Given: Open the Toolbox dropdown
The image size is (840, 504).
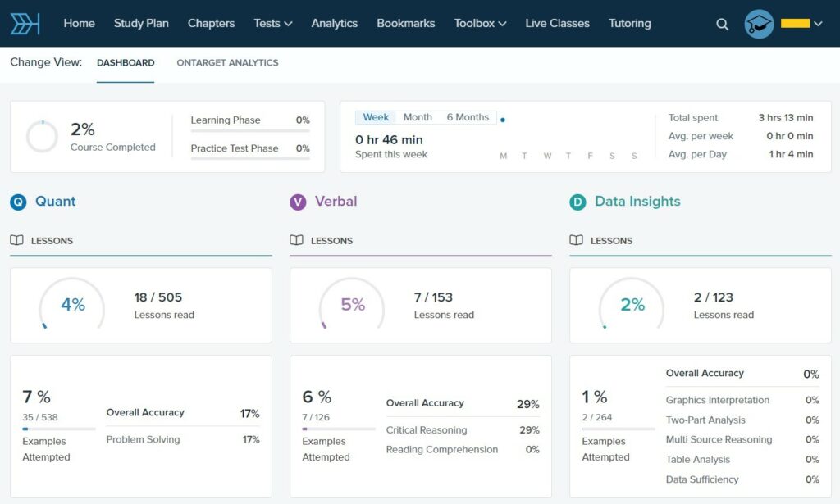Looking at the screenshot, I should [480, 23].
